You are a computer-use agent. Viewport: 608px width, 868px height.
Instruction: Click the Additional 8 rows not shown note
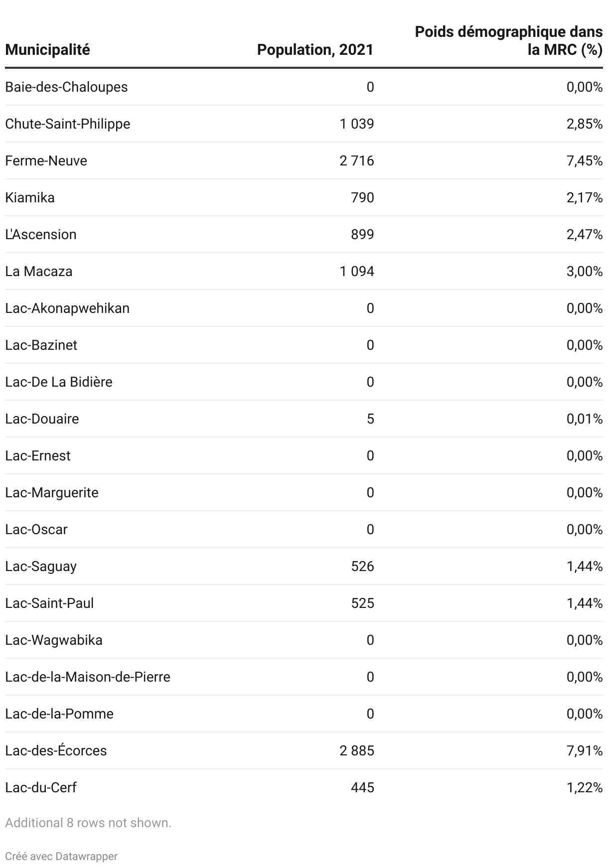click(x=88, y=823)
